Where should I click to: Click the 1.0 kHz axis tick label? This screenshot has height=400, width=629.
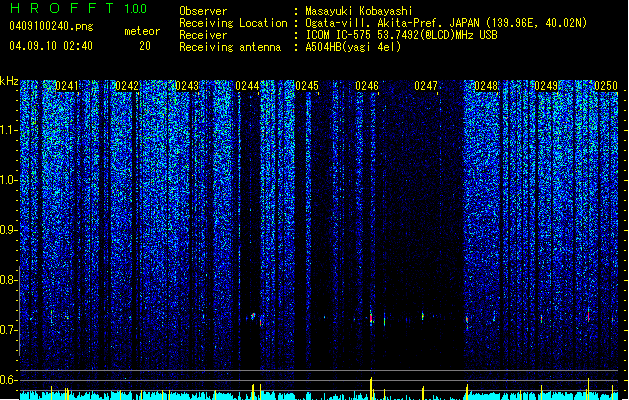tap(9, 180)
